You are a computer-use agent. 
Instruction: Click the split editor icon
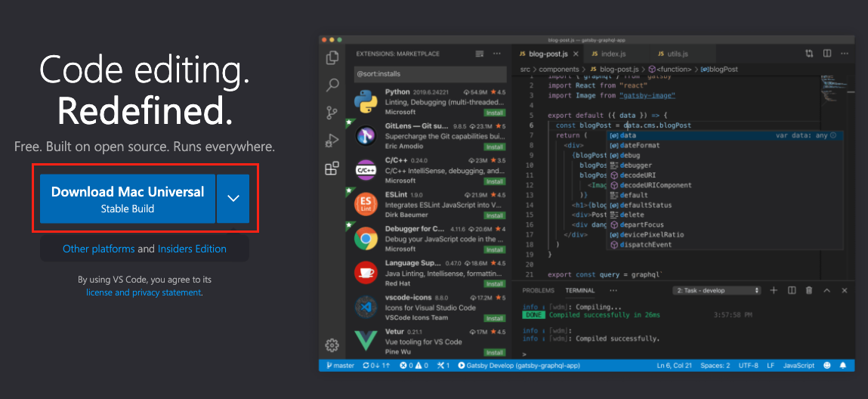827,54
